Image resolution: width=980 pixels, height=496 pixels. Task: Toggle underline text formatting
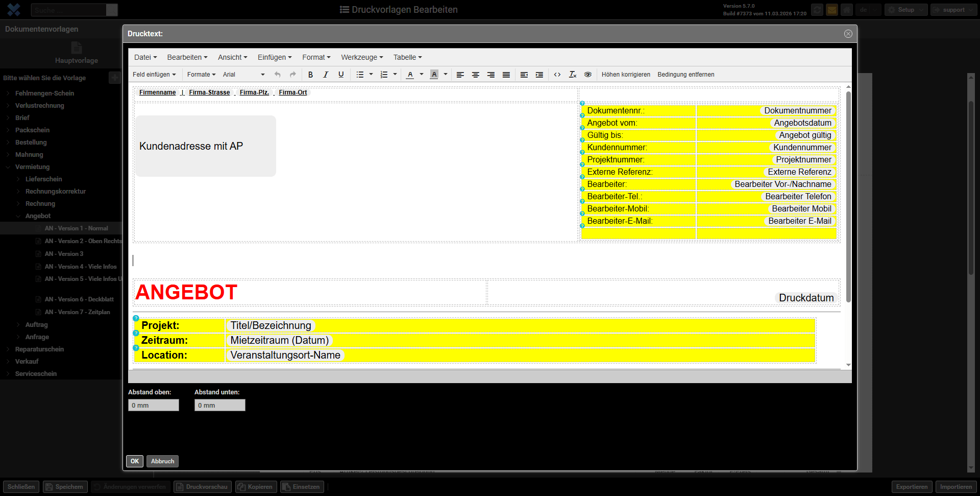tap(341, 75)
